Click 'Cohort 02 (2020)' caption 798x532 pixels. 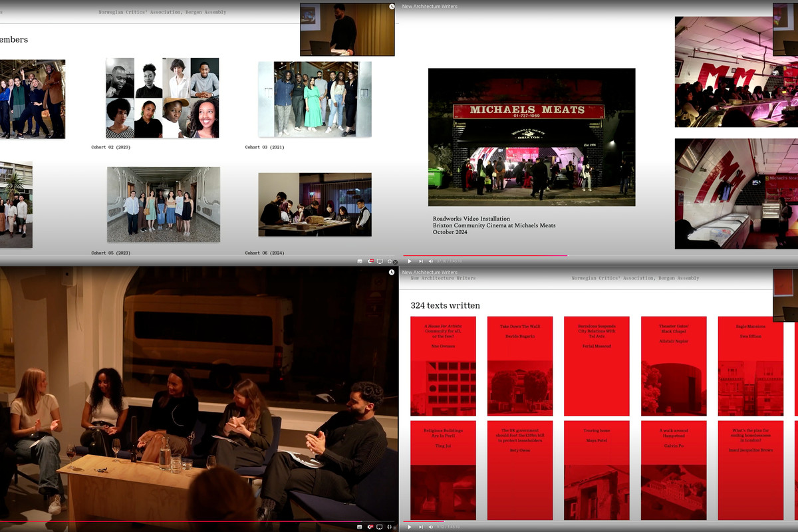111,147
